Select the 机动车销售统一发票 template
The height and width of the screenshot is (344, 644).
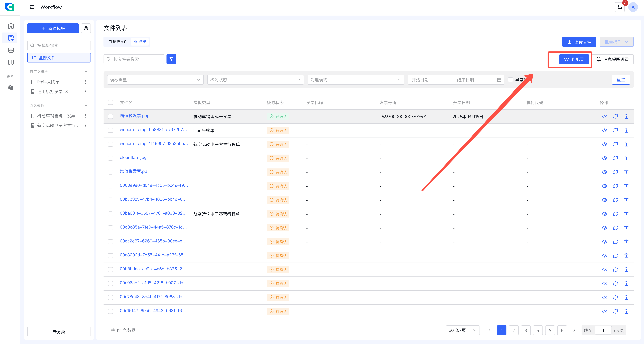click(x=56, y=116)
